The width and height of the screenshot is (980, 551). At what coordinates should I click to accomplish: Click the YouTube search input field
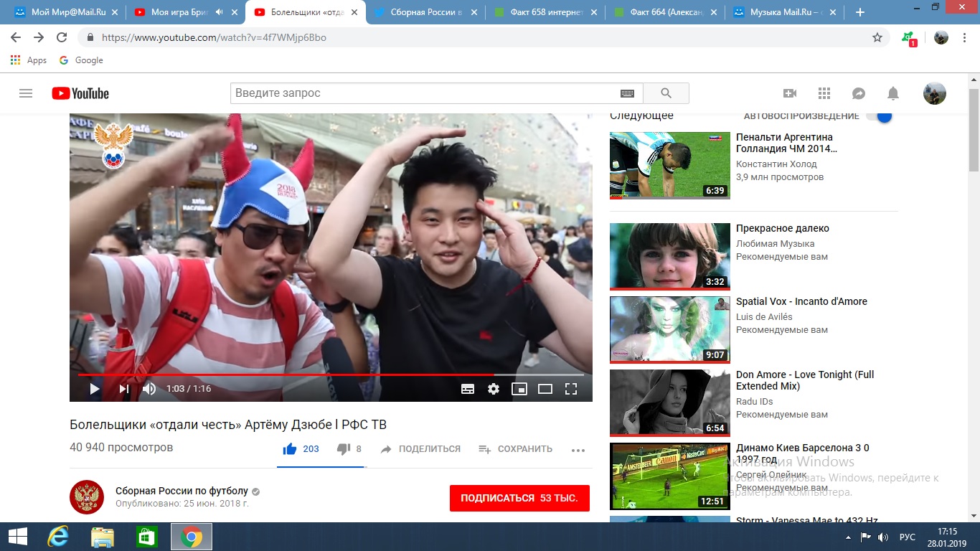coord(436,93)
